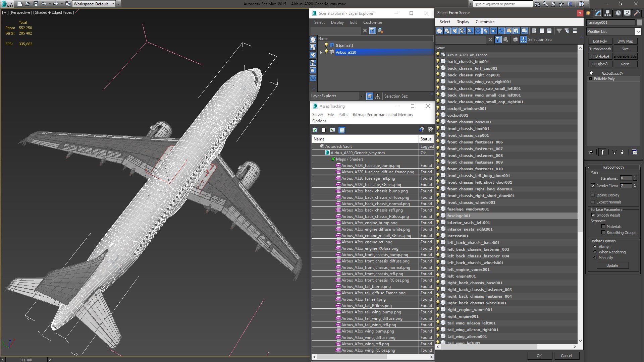The width and height of the screenshot is (644, 362).
Task: Toggle Render Iters checkbox in TurboSmooth
Action: [593, 186]
